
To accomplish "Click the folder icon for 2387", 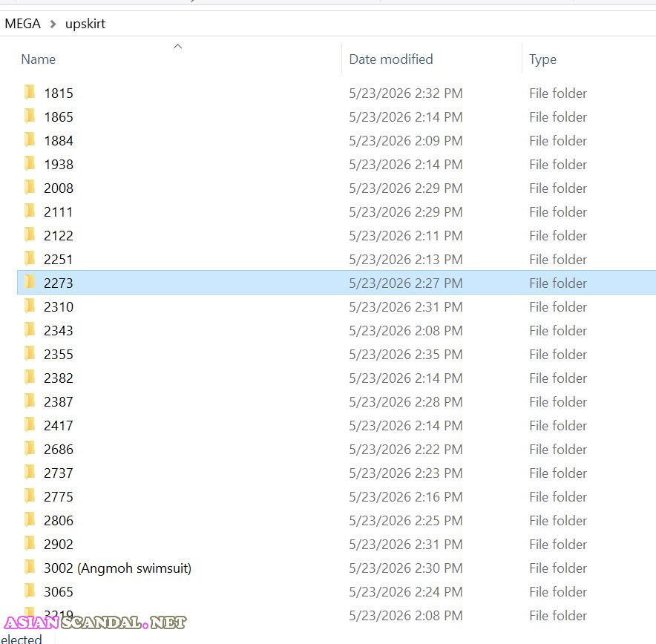I will [x=30, y=401].
